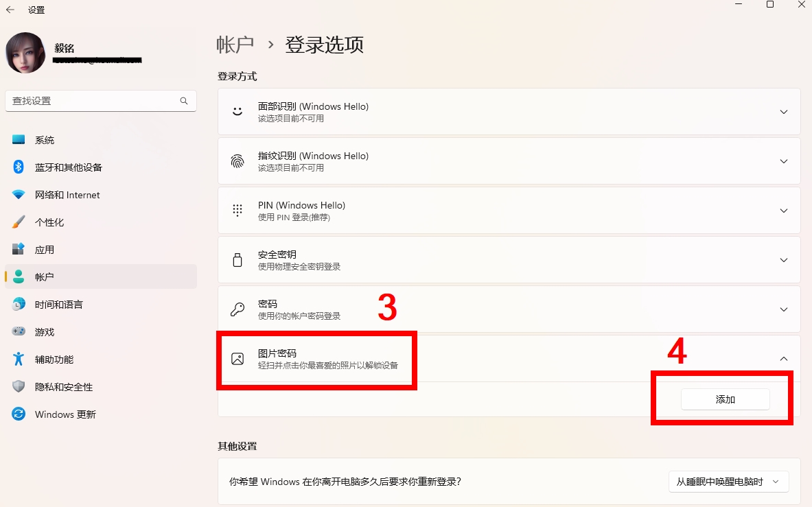Image resolution: width=812 pixels, height=507 pixels.
Task: Click the search magnifier in 查找设置
Action: 183,100
